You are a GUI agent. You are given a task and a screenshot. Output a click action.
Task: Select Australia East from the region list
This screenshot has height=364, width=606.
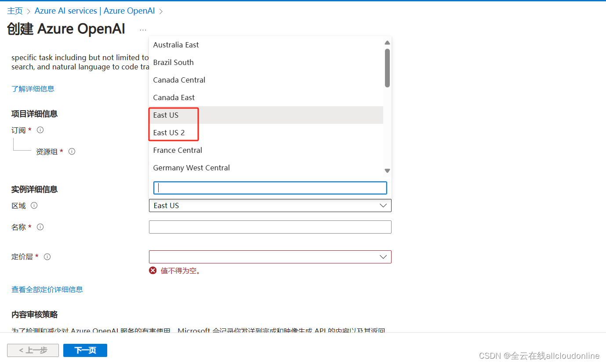266,45
